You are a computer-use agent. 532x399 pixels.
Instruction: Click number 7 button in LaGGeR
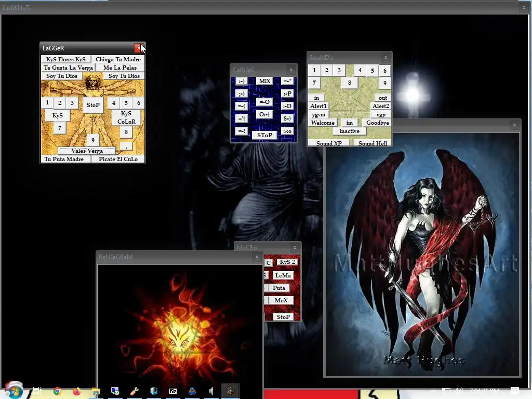pos(60,128)
